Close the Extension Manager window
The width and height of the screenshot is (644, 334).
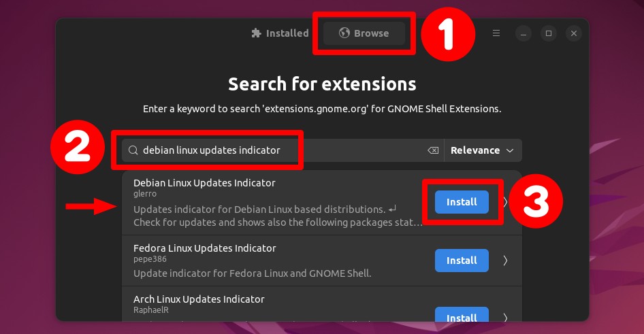tap(574, 33)
